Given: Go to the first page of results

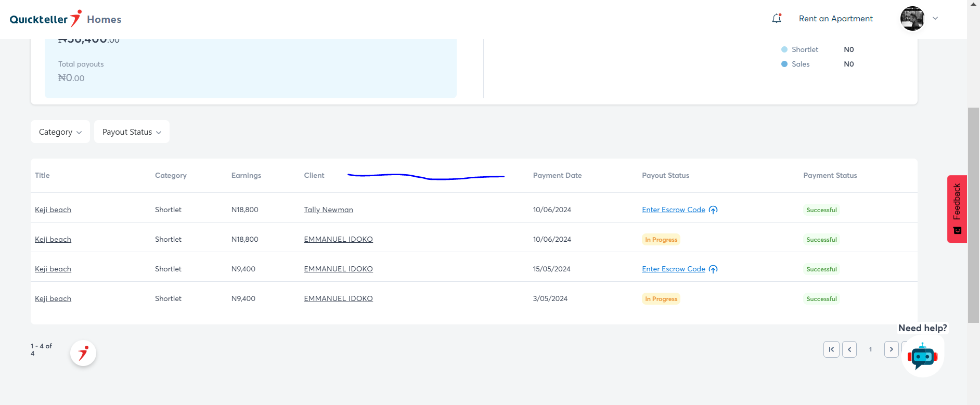Looking at the screenshot, I should click(831, 349).
